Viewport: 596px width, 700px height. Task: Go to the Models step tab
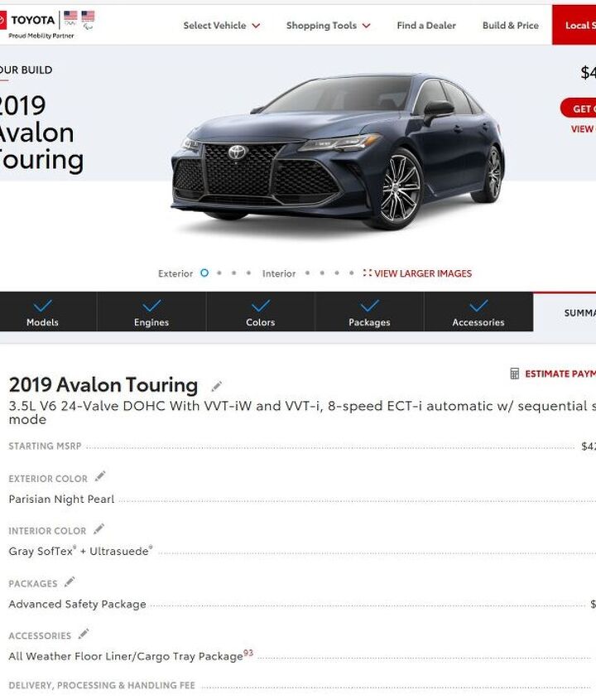[x=43, y=312]
